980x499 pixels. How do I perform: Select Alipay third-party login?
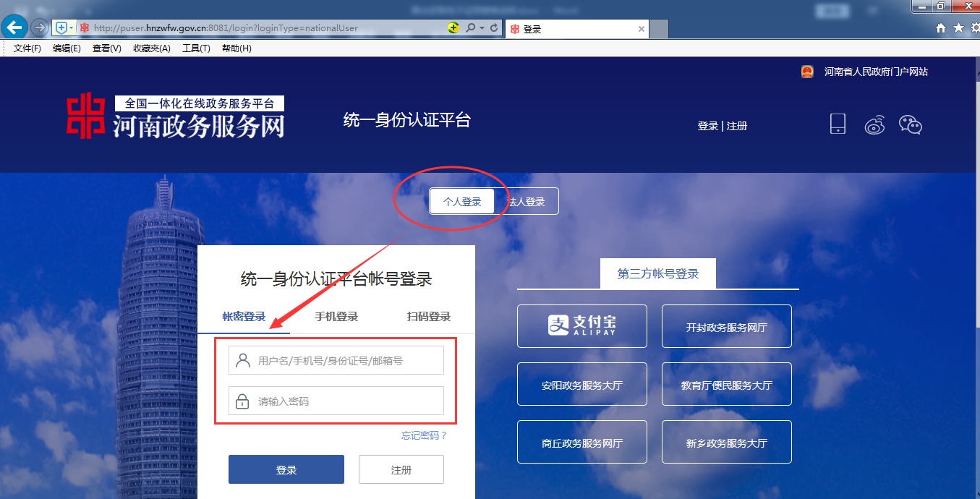(582, 325)
